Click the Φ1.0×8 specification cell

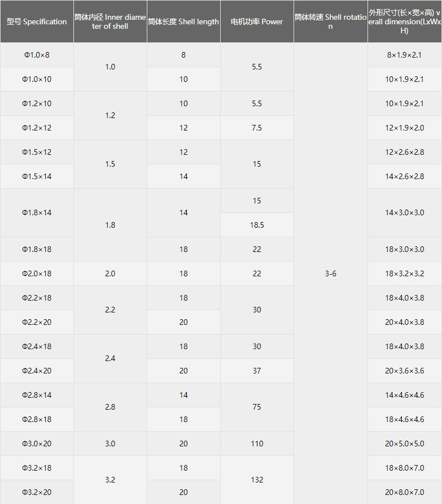[37, 55]
